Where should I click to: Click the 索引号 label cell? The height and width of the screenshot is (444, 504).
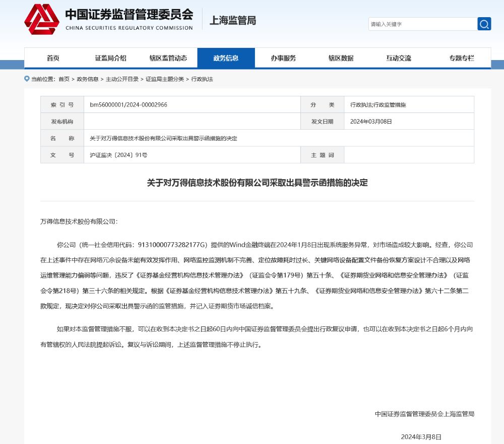pos(62,104)
